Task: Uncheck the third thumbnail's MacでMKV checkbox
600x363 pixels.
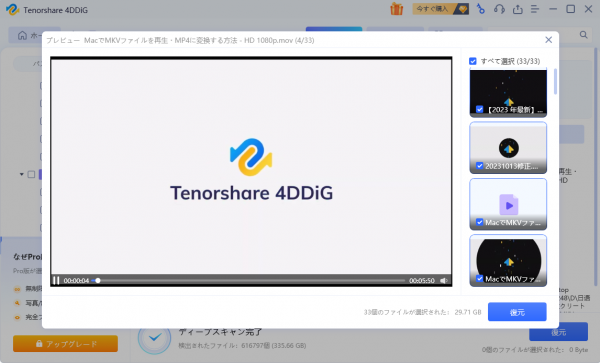Action: 479,222
